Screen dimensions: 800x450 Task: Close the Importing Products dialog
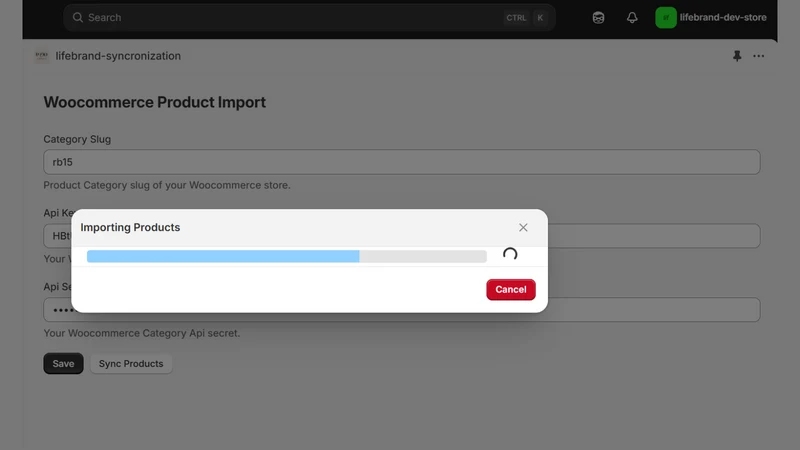[523, 228]
